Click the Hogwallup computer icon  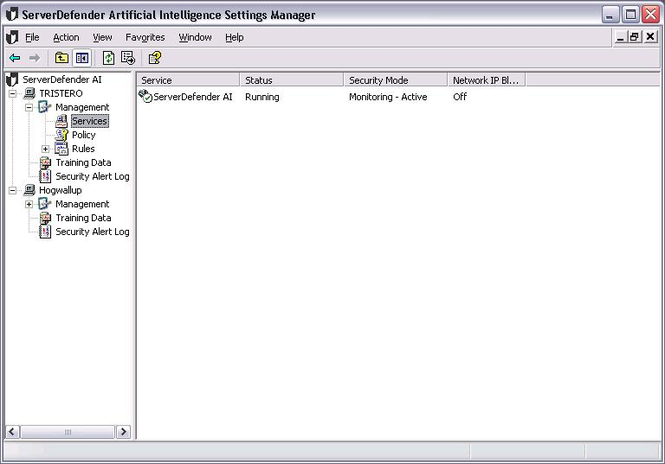pos(30,190)
